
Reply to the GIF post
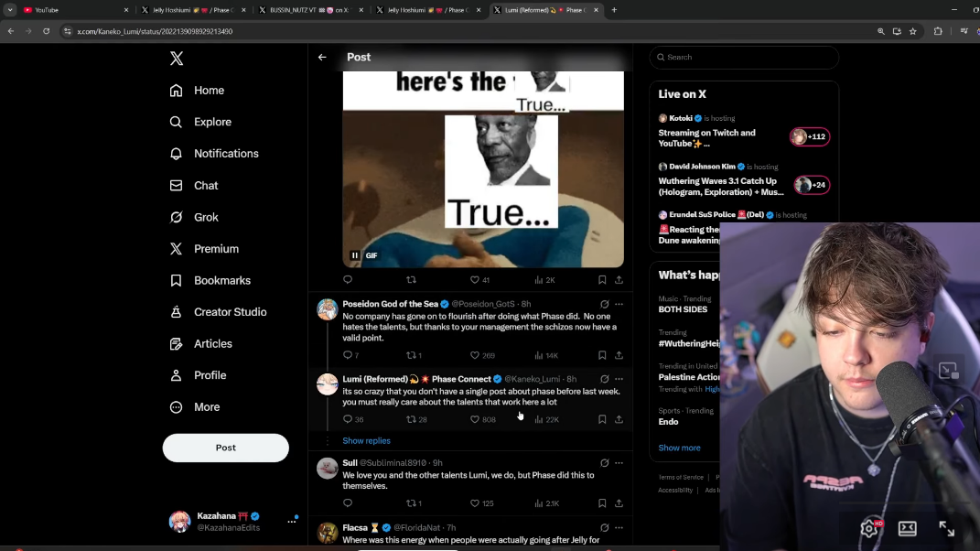[x=348, y=279]
